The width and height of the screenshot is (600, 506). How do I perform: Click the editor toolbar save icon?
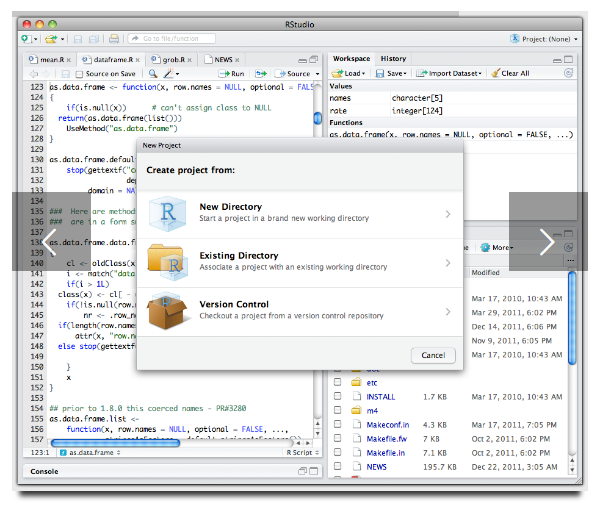pos(65,73)
